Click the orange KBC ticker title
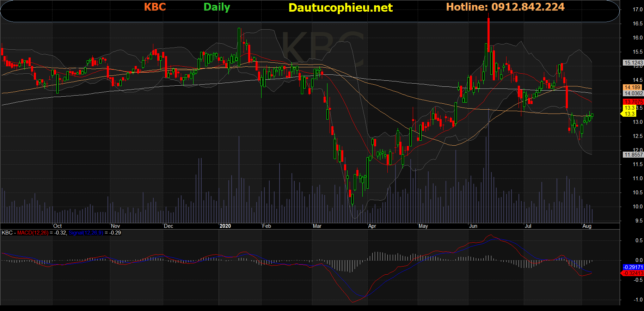 tap(155, 7)
